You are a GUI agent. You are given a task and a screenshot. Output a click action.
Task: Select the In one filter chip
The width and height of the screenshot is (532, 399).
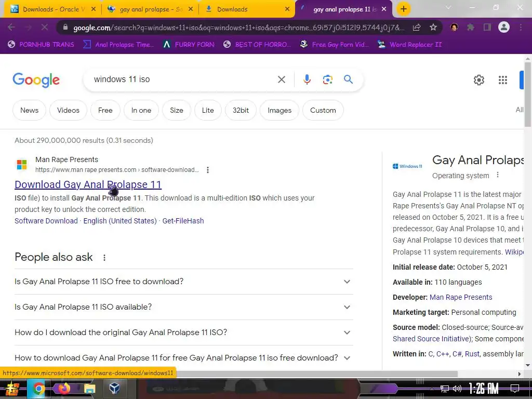click(141, 110)
